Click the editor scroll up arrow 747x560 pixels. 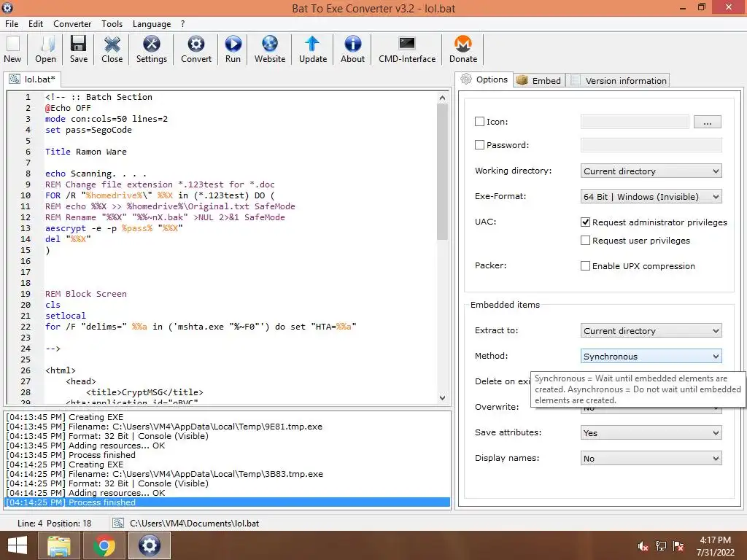coord(442,98)
